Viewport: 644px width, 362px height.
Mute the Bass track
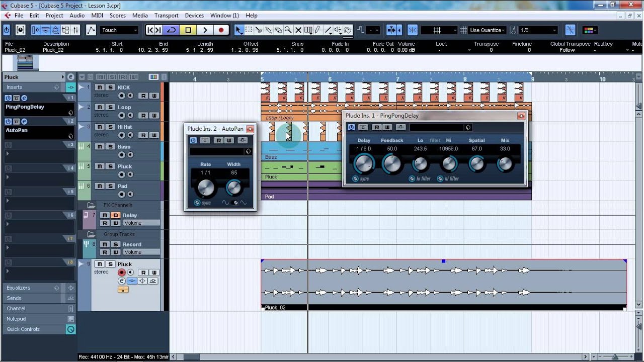point(100,146)
